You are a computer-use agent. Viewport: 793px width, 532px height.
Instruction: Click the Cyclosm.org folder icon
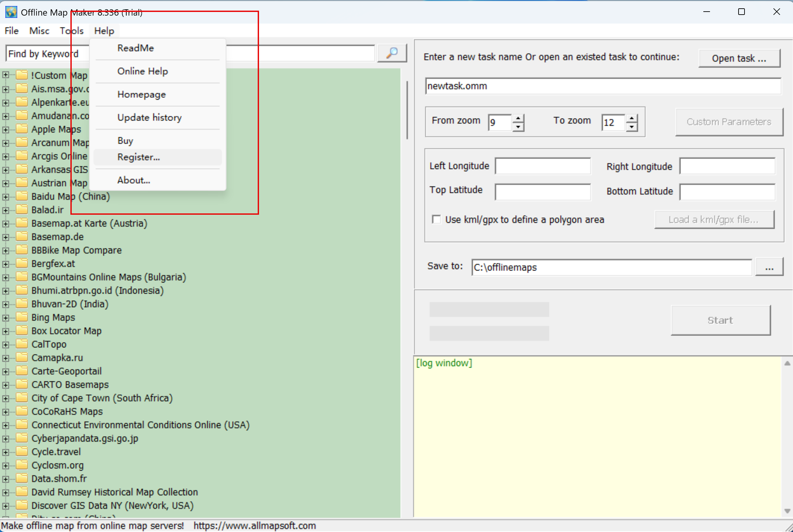pyautogui.click(x=22, y=465)
